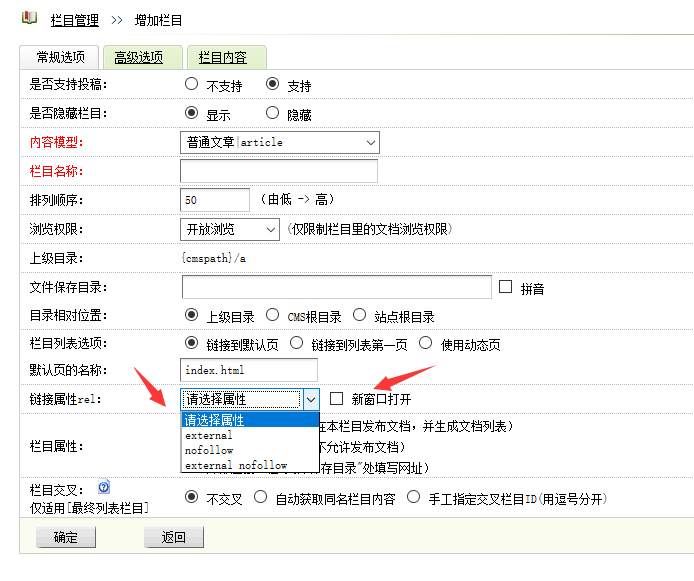Viewport: 694px width, 581px height.
Task: Click the book icon beside 栏目管理
Action: (29, 18)
